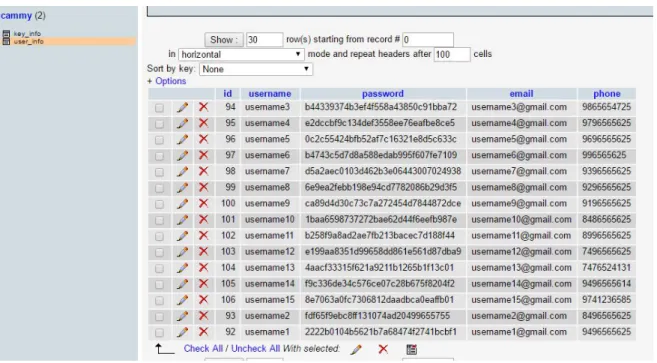Image resolution: width=657 pixels, height=363 pixels.
Task: Click the Uncheck All link
Action: [x=255, y=348]
